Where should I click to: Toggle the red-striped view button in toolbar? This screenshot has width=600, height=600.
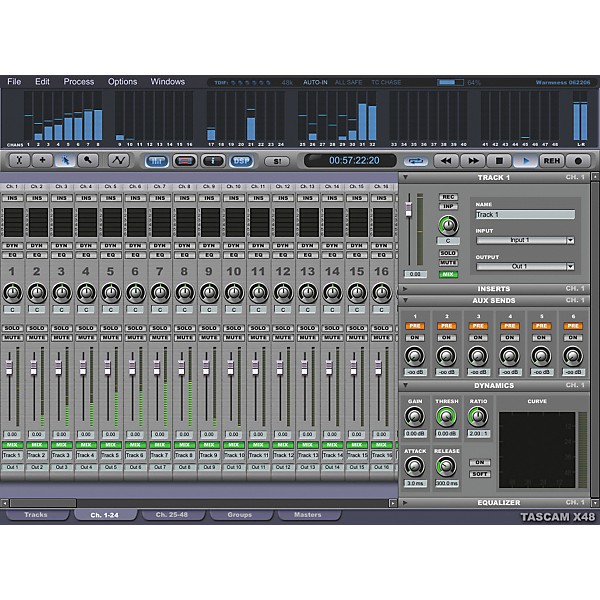coord(185,161)
